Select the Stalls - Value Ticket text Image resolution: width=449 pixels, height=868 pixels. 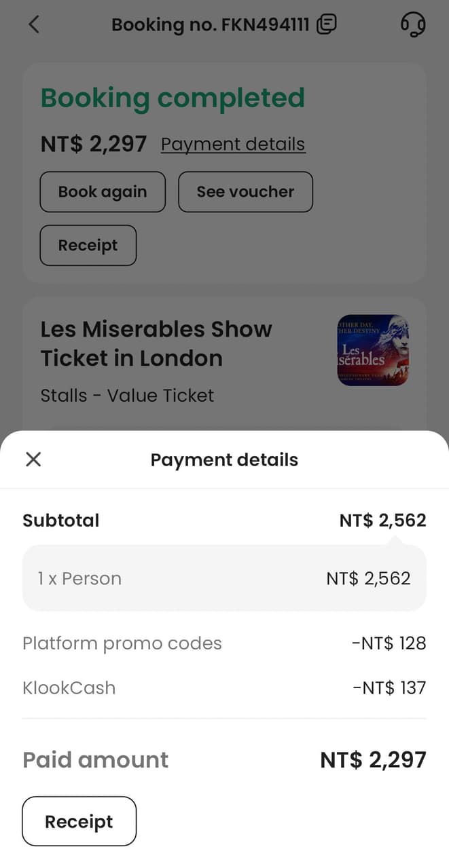pyautogui.click(x=127, y=396)
